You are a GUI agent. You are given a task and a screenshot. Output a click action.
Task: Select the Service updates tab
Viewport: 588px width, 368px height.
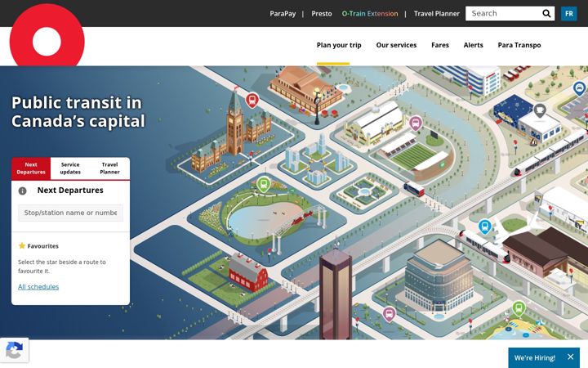[70, 168]
